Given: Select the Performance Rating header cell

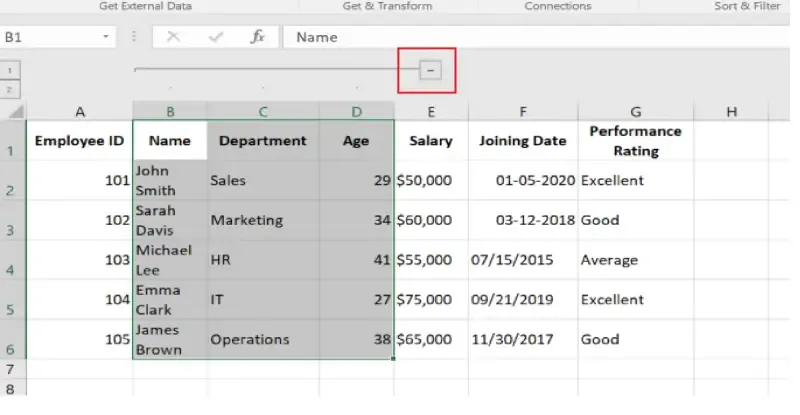Looking at the screenshot, I should click(x=635, y=141).
